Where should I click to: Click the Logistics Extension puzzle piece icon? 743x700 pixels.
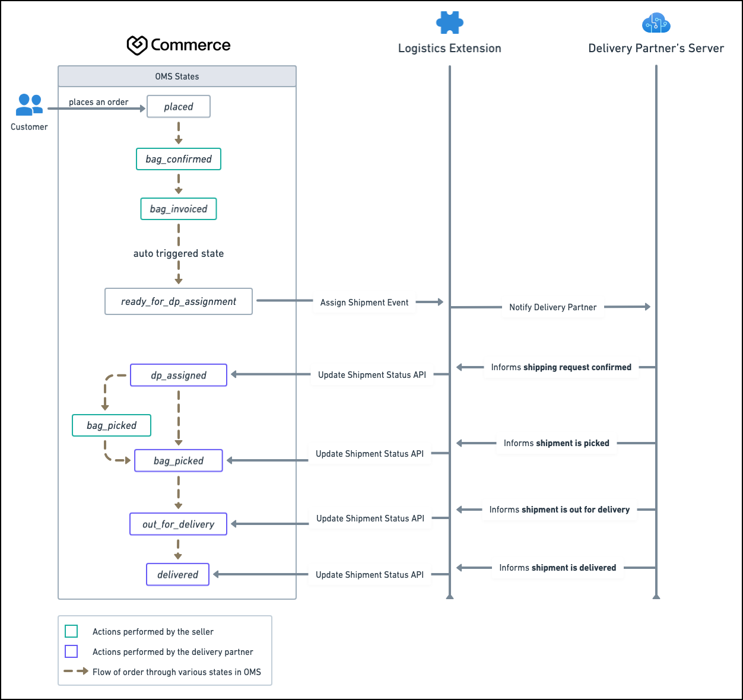click(449, 23)
